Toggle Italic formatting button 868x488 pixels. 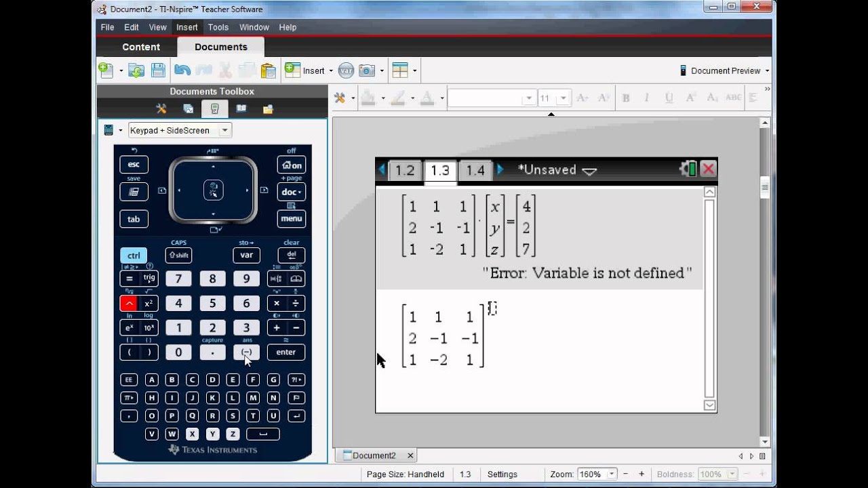pos(648,98)
